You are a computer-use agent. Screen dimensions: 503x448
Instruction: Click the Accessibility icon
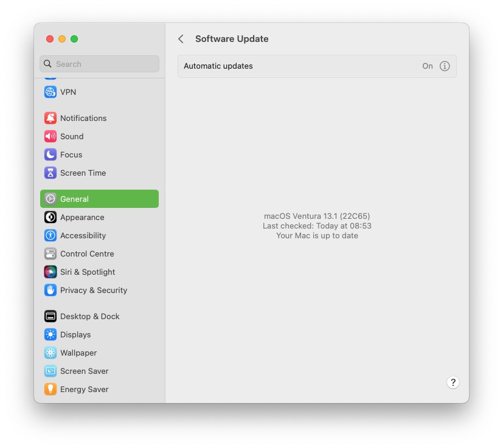pyautogui.click(x=50, y=235)
